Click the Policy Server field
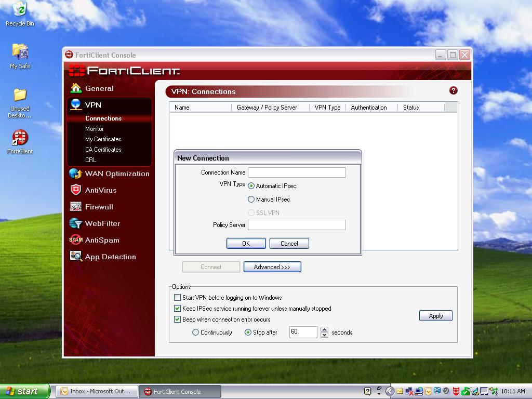 [x=297, y=225]
